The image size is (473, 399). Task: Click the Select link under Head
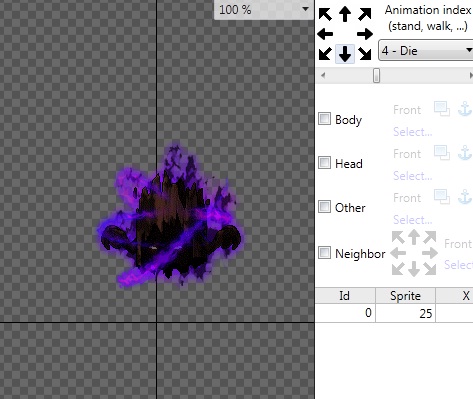click(x=413, y=176)
